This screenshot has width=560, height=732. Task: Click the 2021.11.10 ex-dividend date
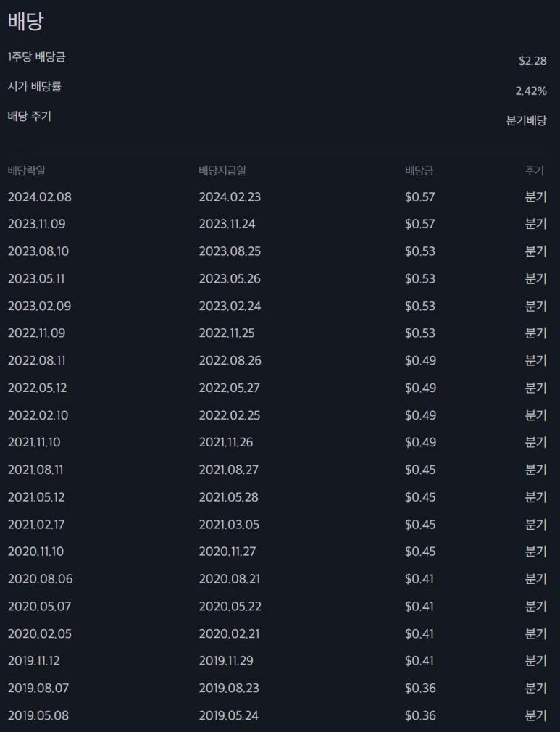(34, 442)
